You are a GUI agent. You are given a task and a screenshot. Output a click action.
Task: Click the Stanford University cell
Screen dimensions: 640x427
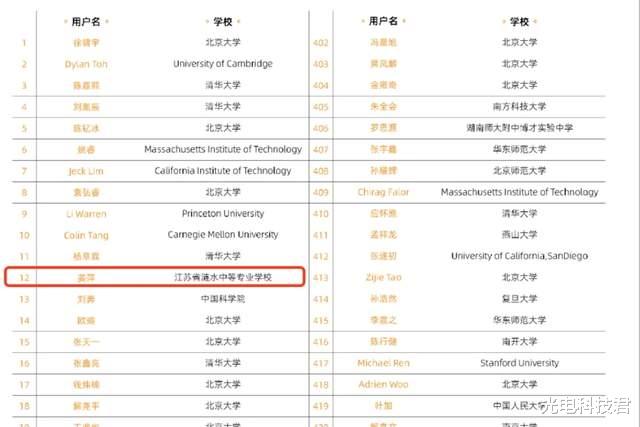click(519, 363)
